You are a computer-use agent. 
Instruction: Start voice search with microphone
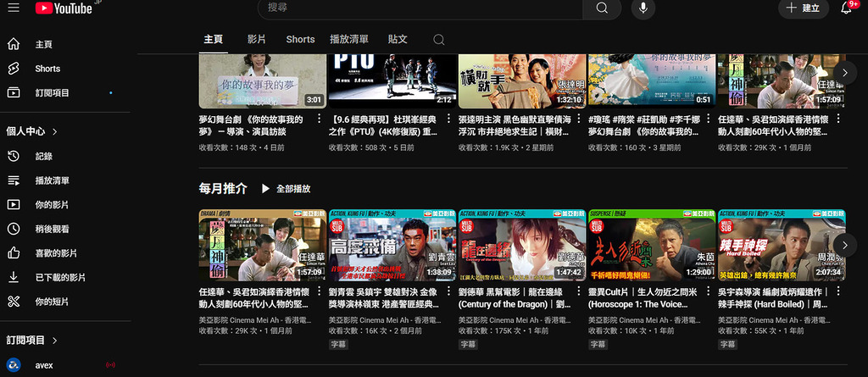pos(643,8)
